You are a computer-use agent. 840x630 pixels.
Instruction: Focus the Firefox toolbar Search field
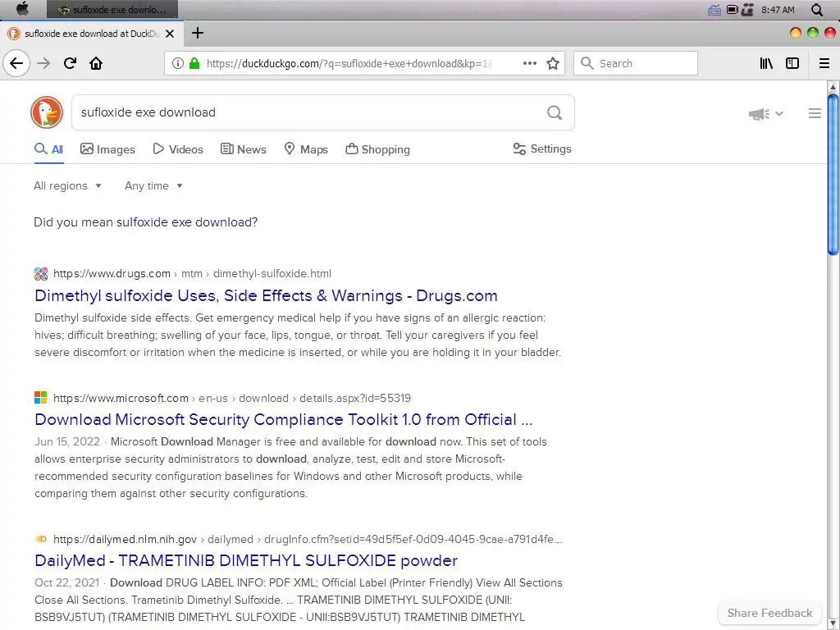(x=636, y=63)
